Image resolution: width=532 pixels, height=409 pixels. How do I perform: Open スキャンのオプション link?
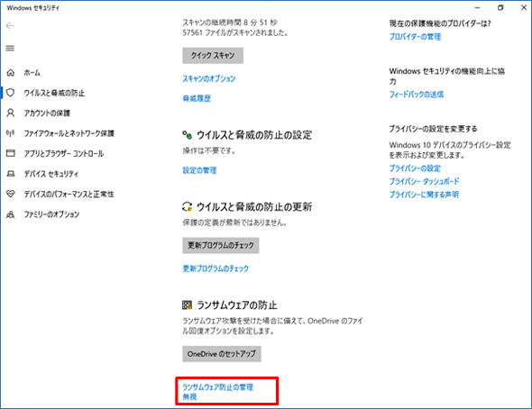pyautogui.click(x=208, y=78)
